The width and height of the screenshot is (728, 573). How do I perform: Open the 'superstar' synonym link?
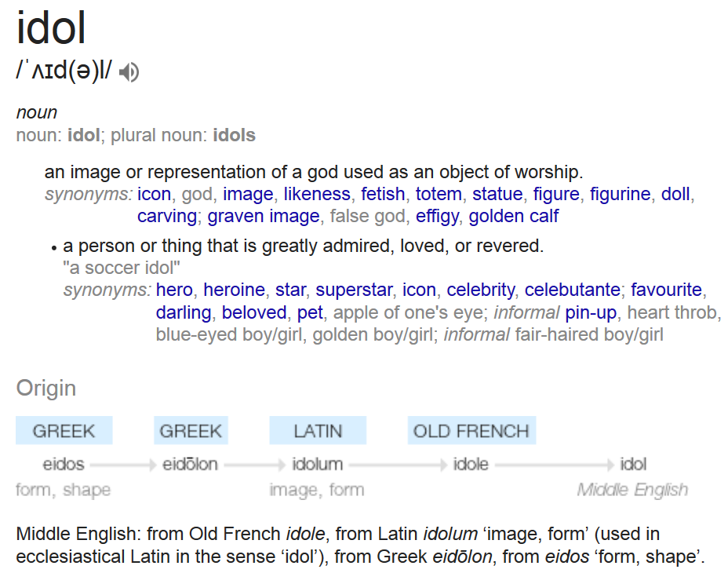pyautogui.click(x=354, y=290)
